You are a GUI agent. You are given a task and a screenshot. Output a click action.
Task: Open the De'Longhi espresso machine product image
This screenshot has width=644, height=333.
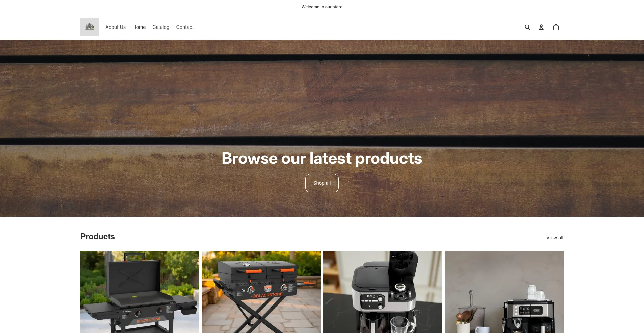tap(504, 292)
